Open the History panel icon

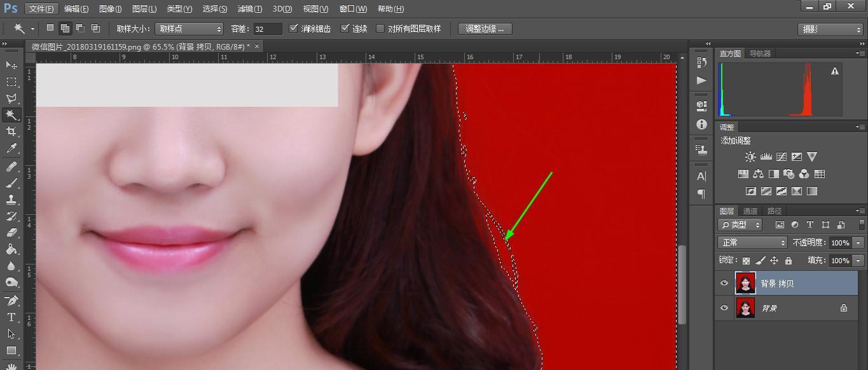[x=701, y=62]
